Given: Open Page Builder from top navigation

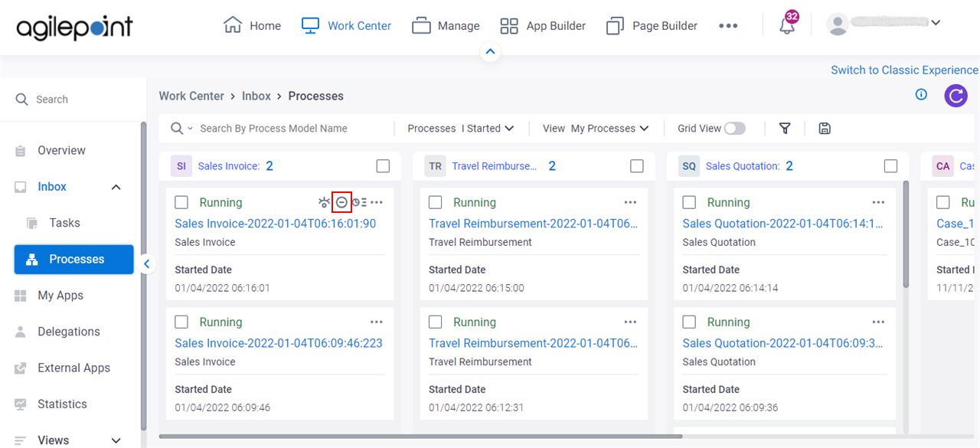Looking at the screenshot, I should pos(652,25).
